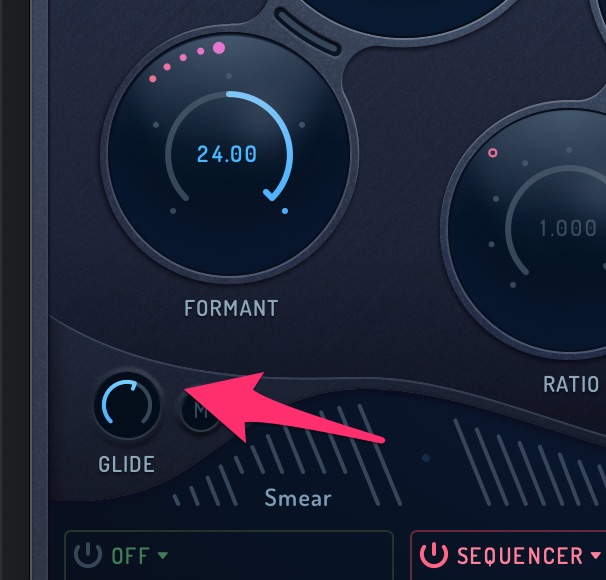Toggle the Sequencer power icon
Image resolution: width=606 pixels, height=580 pixels.
point(434,555)
